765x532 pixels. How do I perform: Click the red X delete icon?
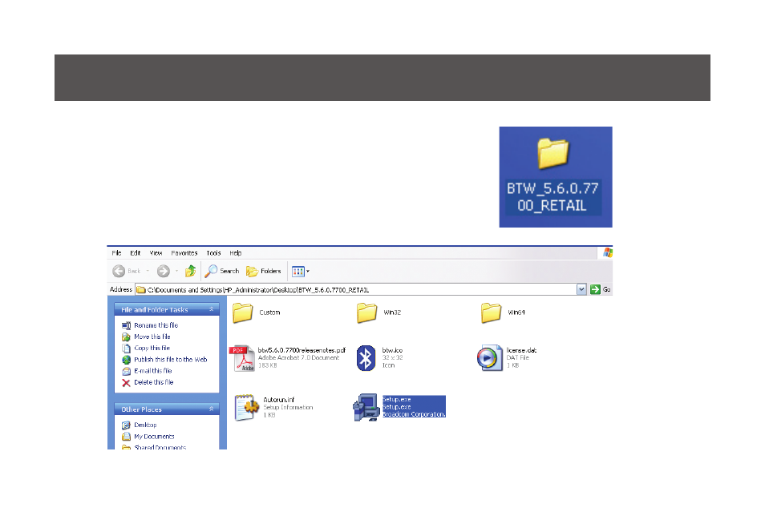tap(126, 383)
